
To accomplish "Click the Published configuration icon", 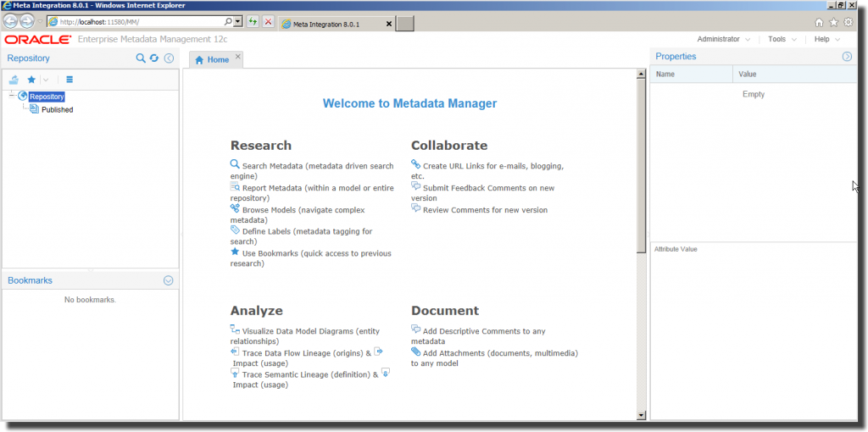I will 34,109.
